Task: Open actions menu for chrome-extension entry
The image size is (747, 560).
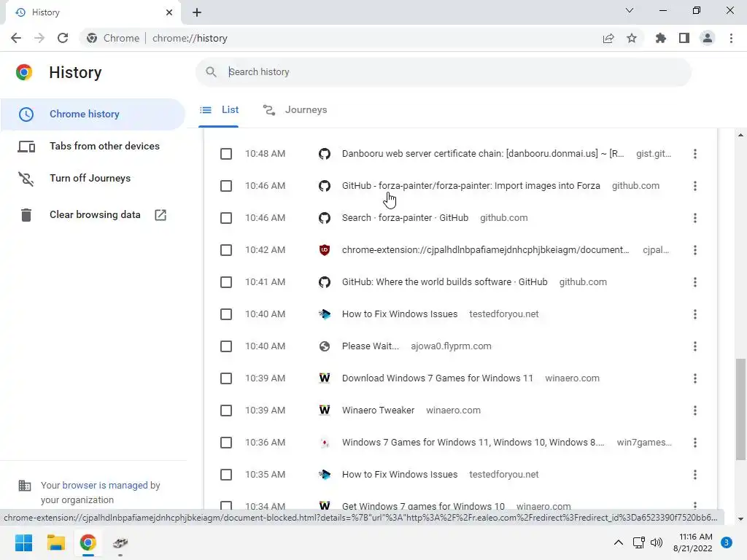Action: [695, 250]
